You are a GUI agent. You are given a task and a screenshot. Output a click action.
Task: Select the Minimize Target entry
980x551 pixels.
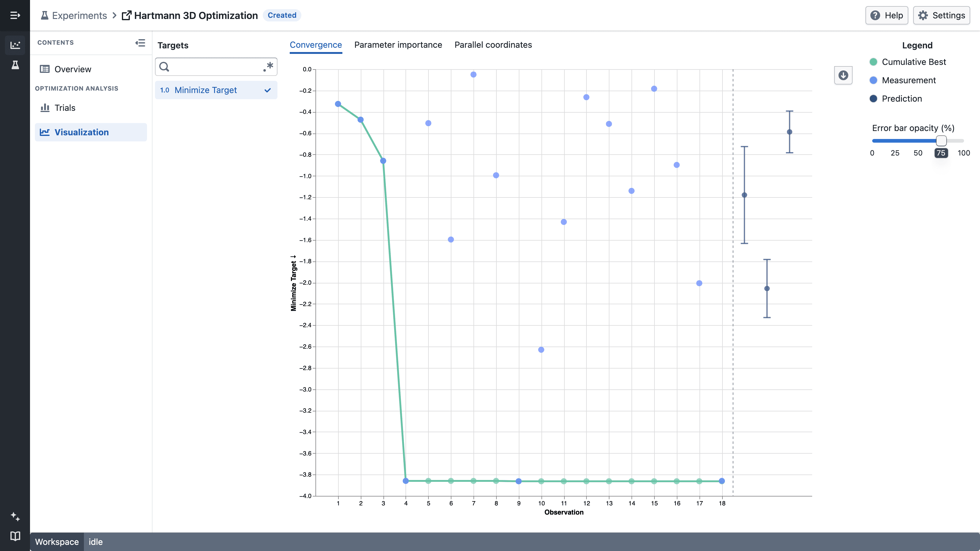(216, 90)
